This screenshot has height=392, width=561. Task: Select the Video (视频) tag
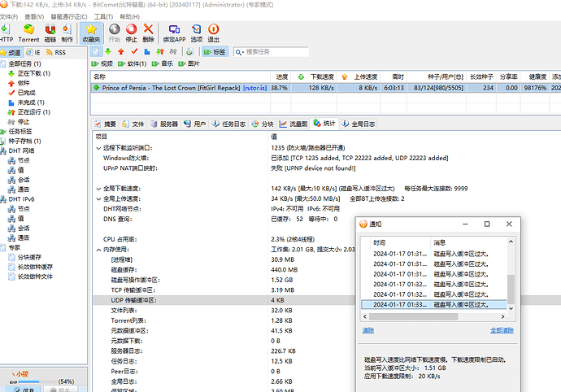(102, 63)
